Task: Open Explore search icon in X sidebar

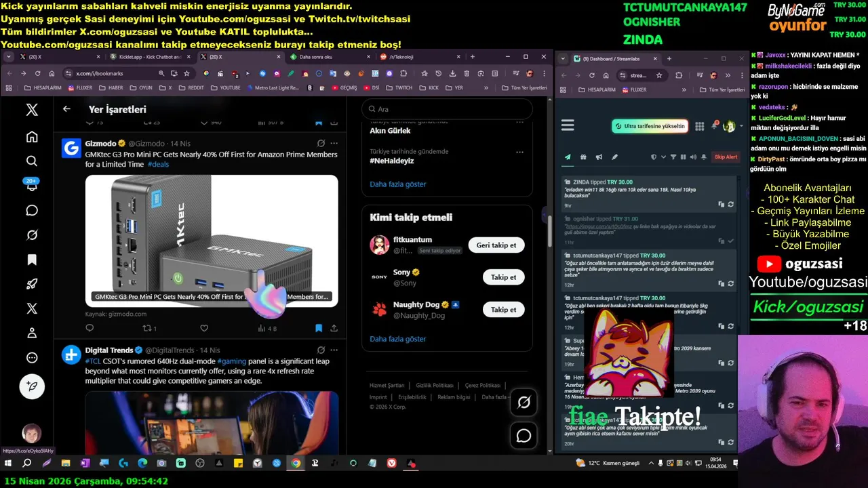Action: click(32, 161)
